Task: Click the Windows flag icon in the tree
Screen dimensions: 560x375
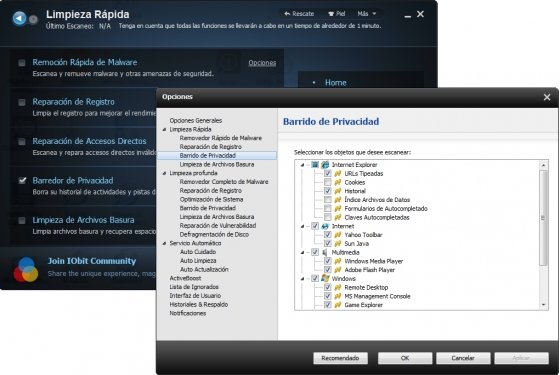Action: (x=325, y=279)
